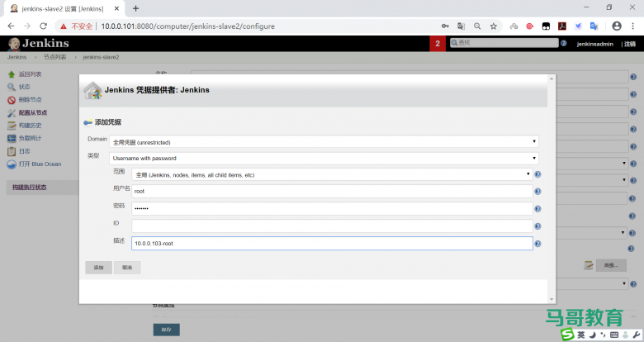
Task: Click the Jenkins breadcrumb link
Action: (17, 57)
